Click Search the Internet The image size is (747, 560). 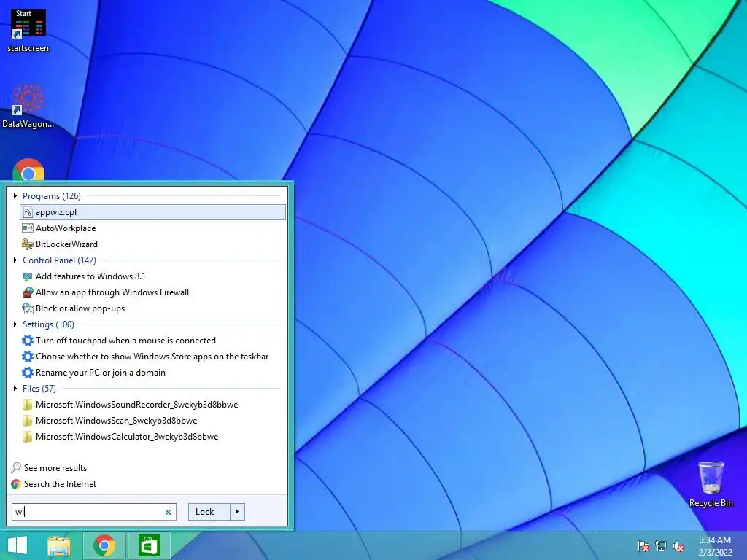[53, 484]
